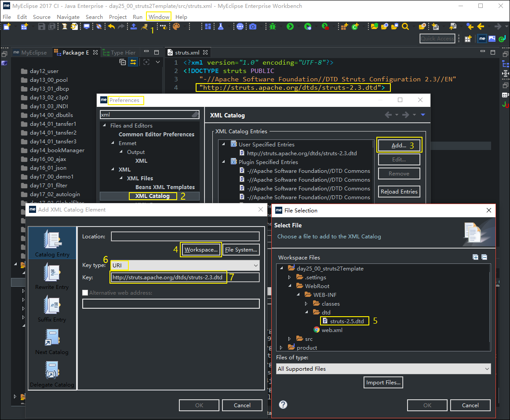The image size is (510, 420).
Task: Click the Redo arrow toolbar icon
Action: 121,27
